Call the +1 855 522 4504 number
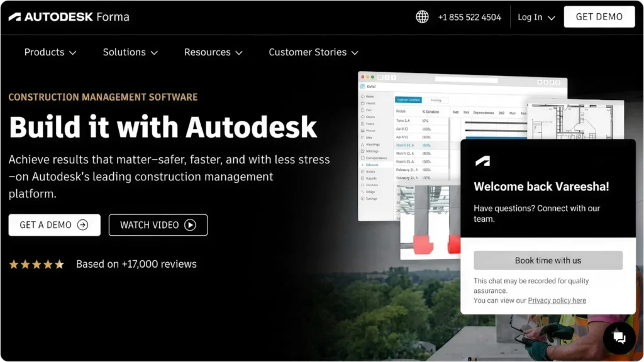Screen dimensions: 644x362 pos(469,17)
